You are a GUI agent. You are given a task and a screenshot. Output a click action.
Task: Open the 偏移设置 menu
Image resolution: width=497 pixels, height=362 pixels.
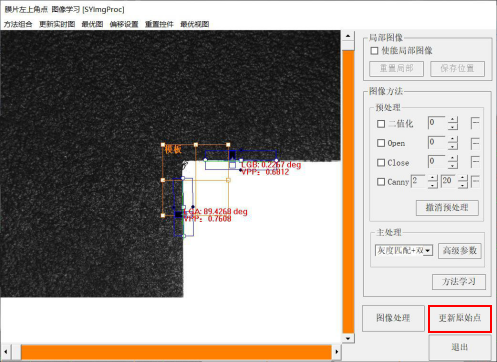pyautogui.click(x=124, y=24)
